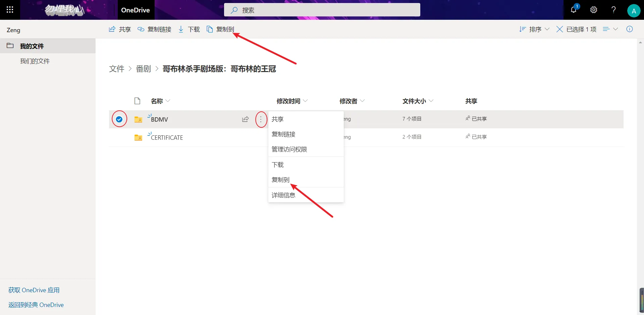
Task: Click the OneDrive title in header
Action: (x=136, y=10)
